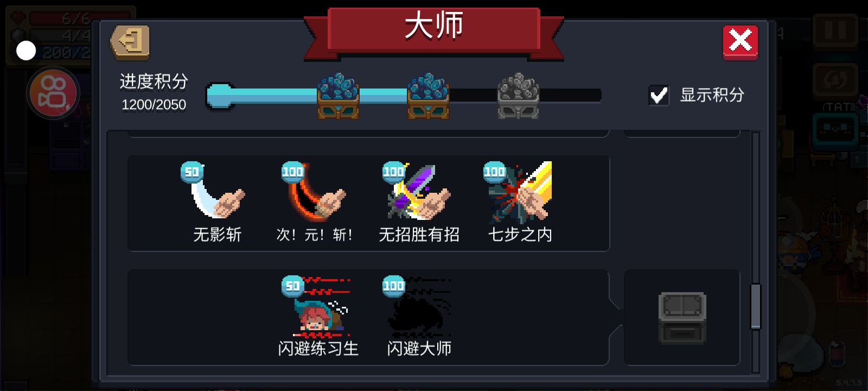
Task: Open the second blue gem reward chest
Action: click(x=428, y=96)
